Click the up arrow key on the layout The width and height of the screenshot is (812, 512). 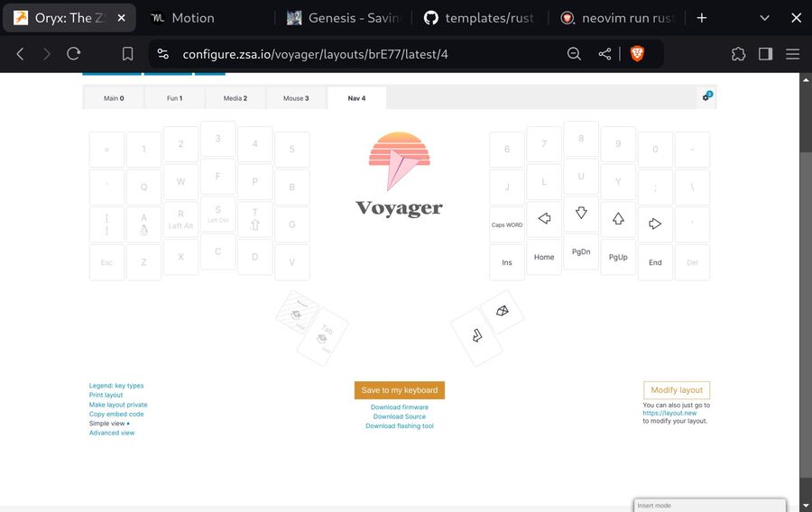[618, 219]
